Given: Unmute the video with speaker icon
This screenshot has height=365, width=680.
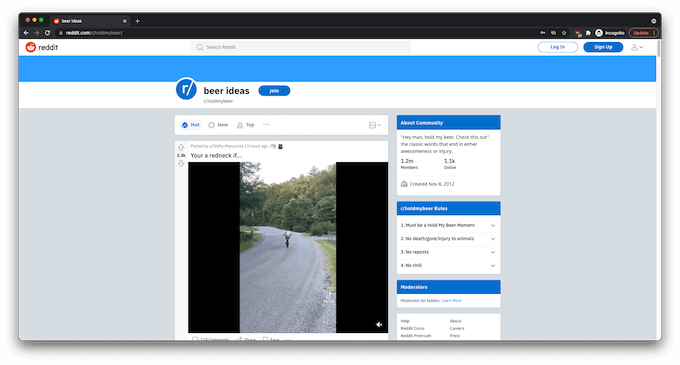Looking at the screenshot, I should click(379, 324).
